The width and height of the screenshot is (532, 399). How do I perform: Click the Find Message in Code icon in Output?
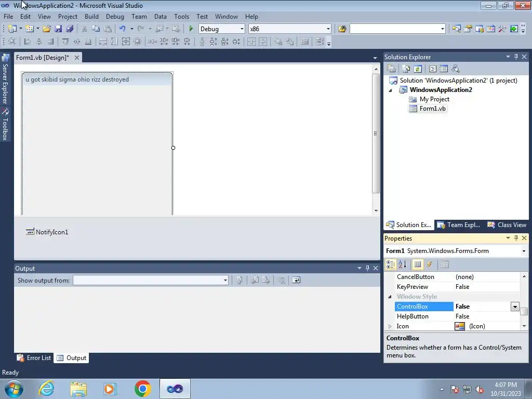240,280
